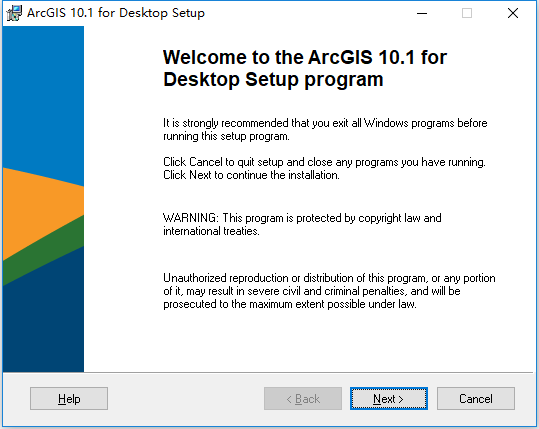
Task: Click the disabled Back button
Action: [x=303, y=399]
